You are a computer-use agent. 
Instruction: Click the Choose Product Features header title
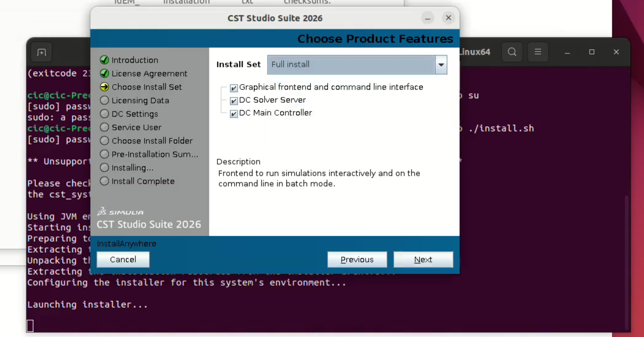pyautogui.click(x=375, y=39)
